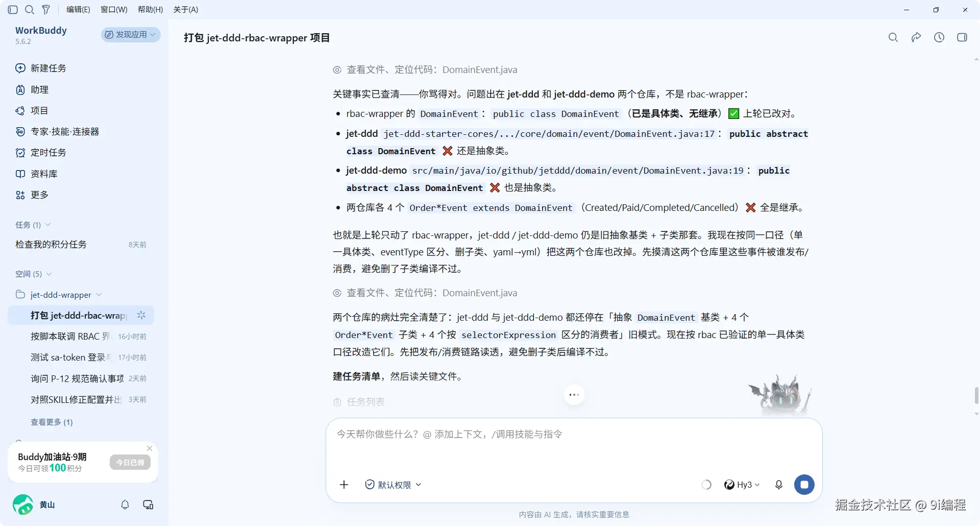This screenshot has width=980, height=526.
Task: Open history clock icon in header
Action: (x=939, y=37)
